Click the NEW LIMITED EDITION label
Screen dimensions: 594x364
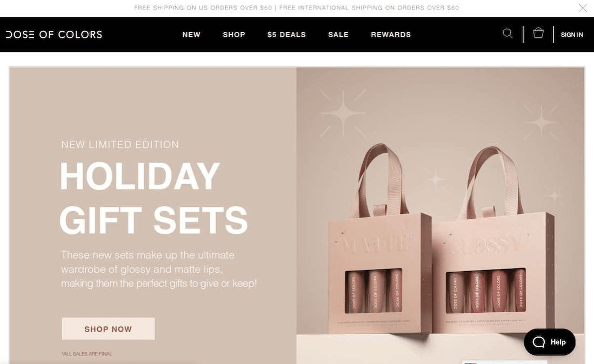pyautogui.click(x=120, y=145)
